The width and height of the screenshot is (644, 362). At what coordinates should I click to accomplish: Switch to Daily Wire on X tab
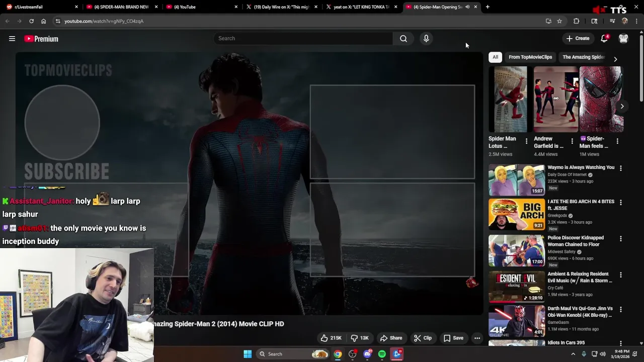(281, 7)
